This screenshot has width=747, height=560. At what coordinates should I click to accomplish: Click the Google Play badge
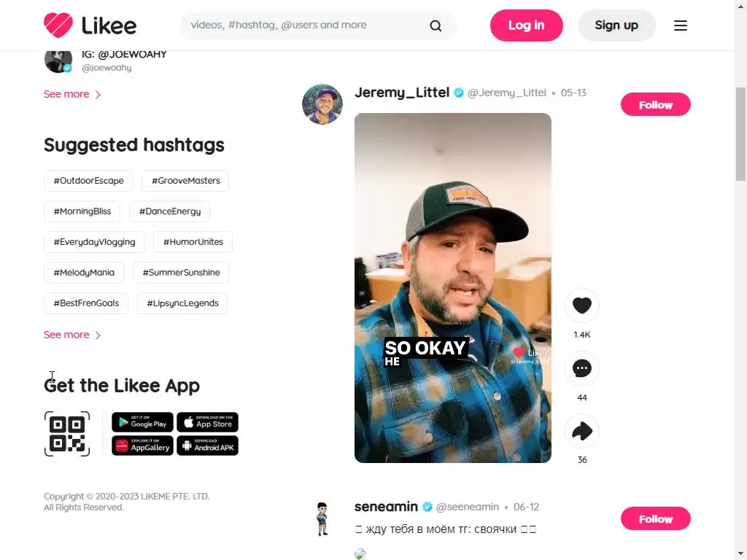[142, 422]
